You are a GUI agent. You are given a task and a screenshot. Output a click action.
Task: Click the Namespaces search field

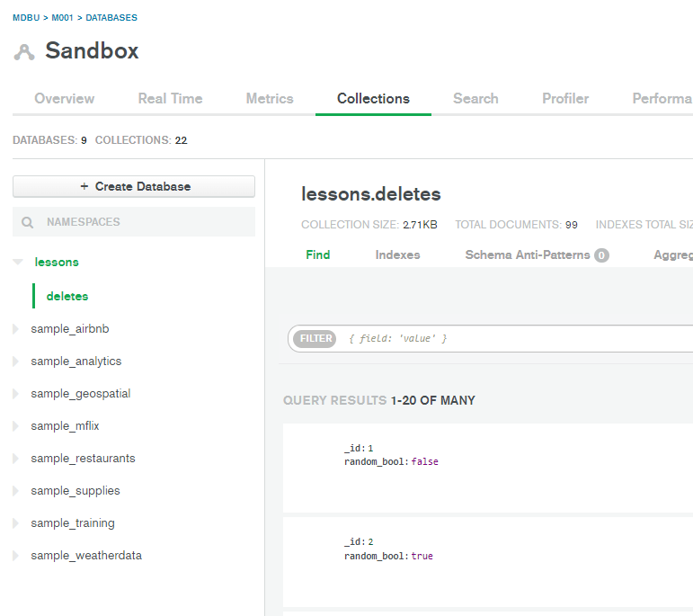click(x=144, y=222)
